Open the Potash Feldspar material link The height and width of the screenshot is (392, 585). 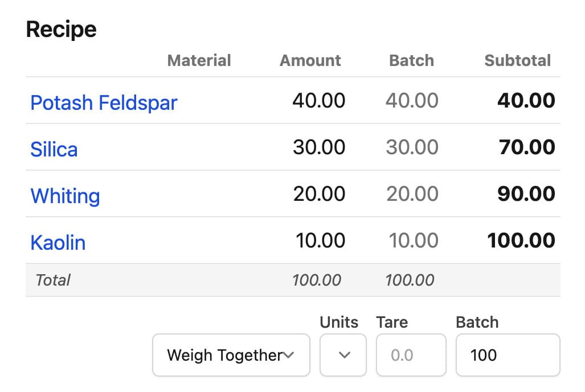pyautogui.click(x=104, y=103)
